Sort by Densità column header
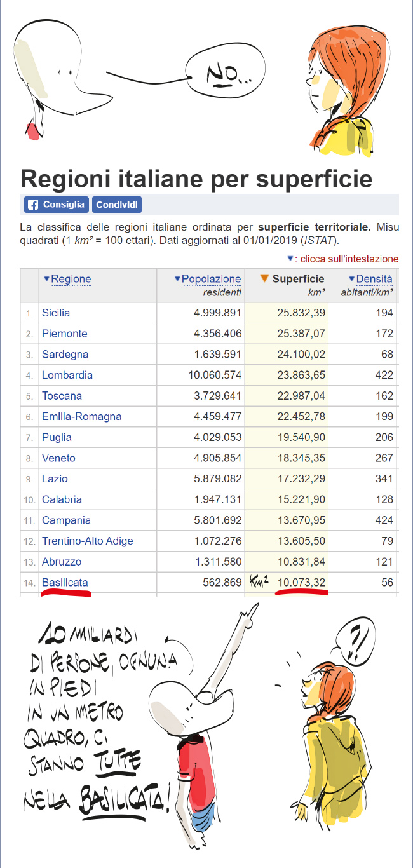 click(374, 279)
